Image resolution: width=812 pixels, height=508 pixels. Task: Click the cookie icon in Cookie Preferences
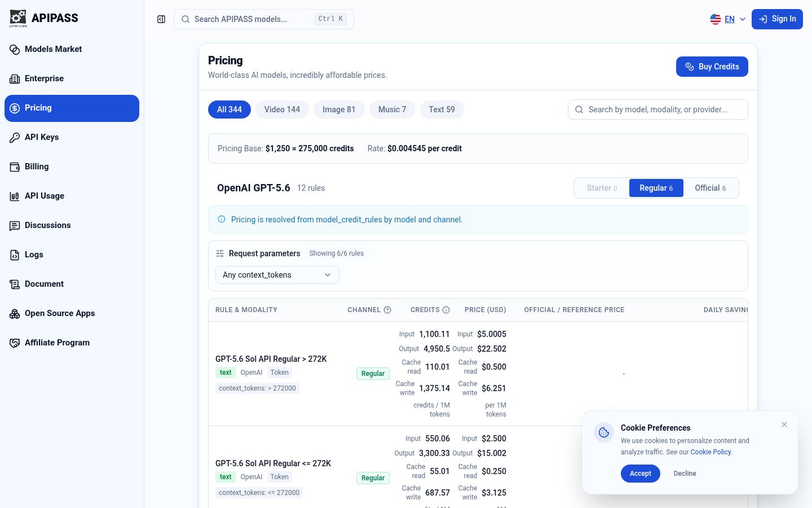coord(604,432)
